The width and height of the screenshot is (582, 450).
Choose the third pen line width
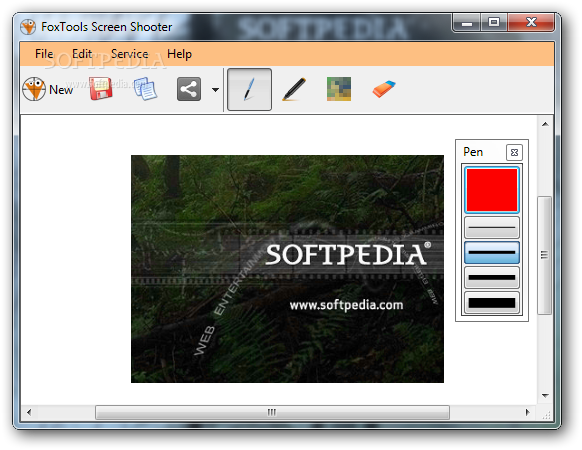pyautogui.click(x=492, y=277)
